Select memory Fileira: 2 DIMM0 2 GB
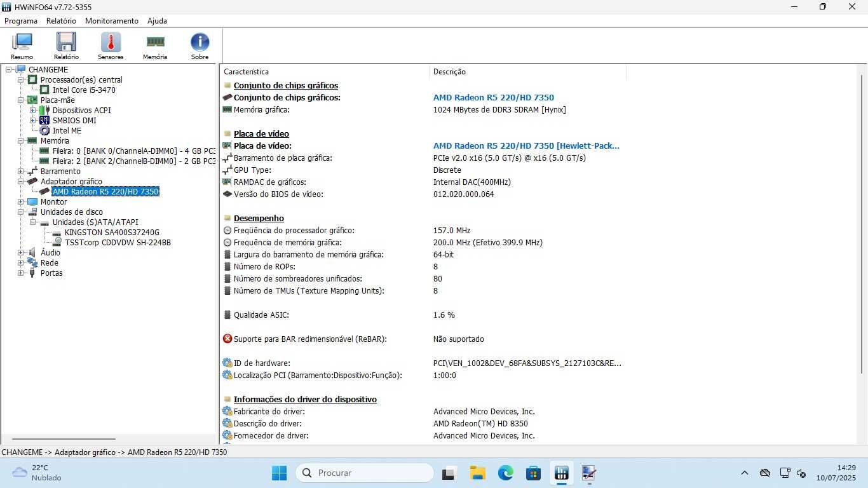 tap(133, 161)
